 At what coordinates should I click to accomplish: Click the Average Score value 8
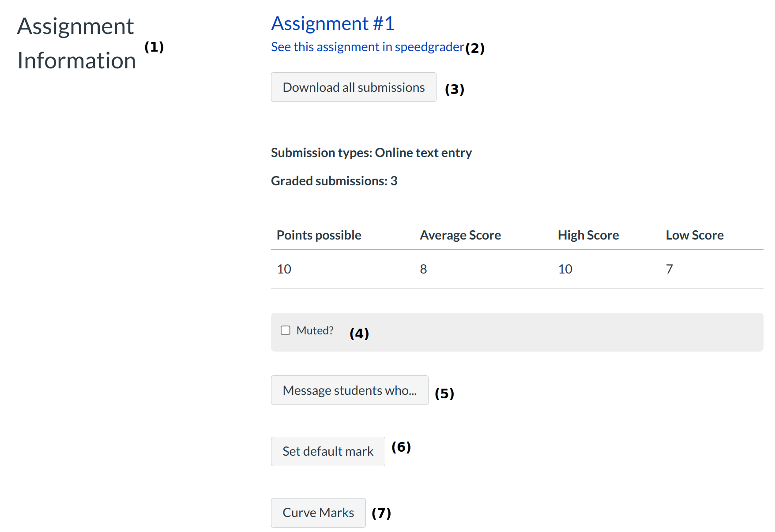pyautogui.click(x=423, y=269)
